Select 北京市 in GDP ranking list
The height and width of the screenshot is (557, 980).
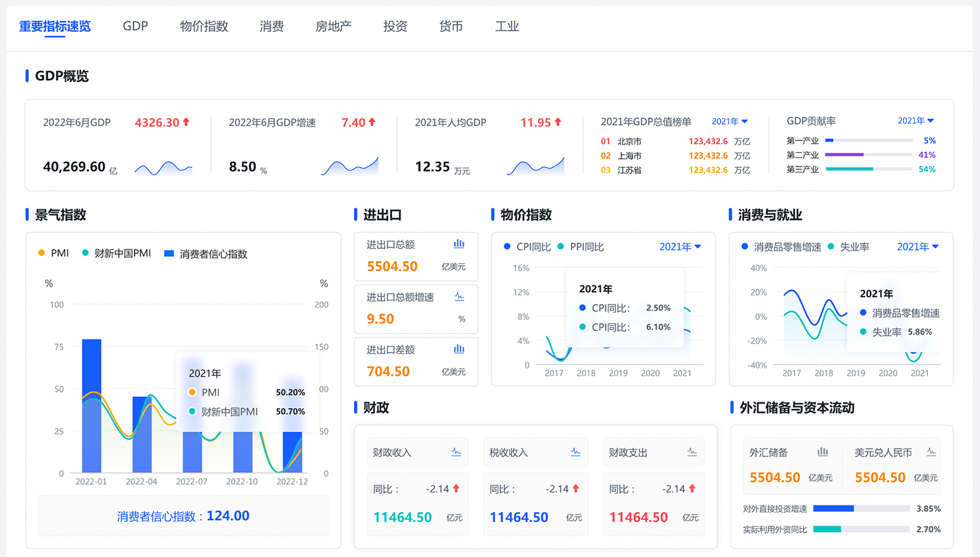point(629,142)
